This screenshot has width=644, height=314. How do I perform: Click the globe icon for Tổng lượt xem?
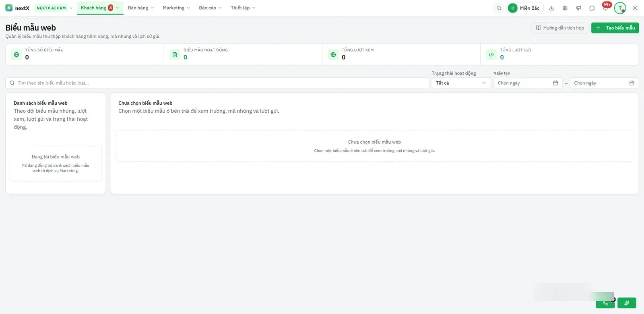point(333,55)
